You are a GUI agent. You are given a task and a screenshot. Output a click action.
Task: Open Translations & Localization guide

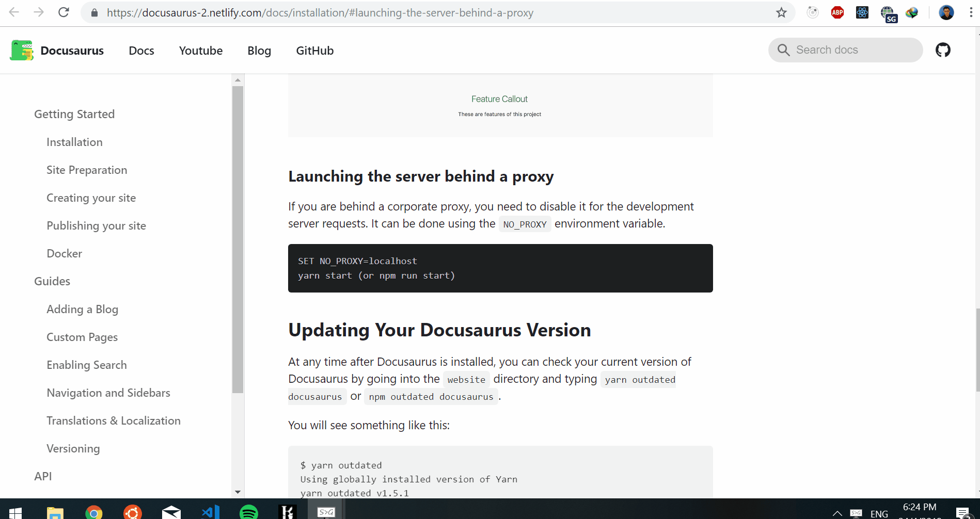(x=114, y=420)
